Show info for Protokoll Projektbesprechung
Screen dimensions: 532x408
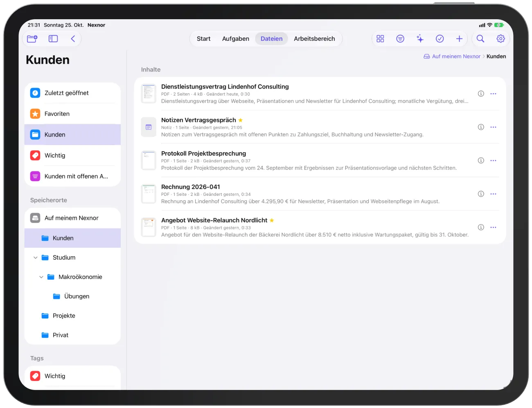click(481, 161)
